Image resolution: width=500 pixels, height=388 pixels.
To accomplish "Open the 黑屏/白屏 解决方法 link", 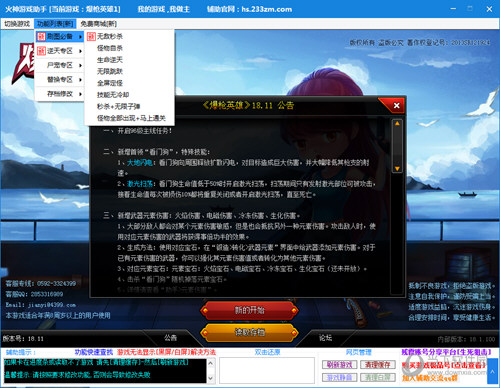I will (x=166, y=352).
